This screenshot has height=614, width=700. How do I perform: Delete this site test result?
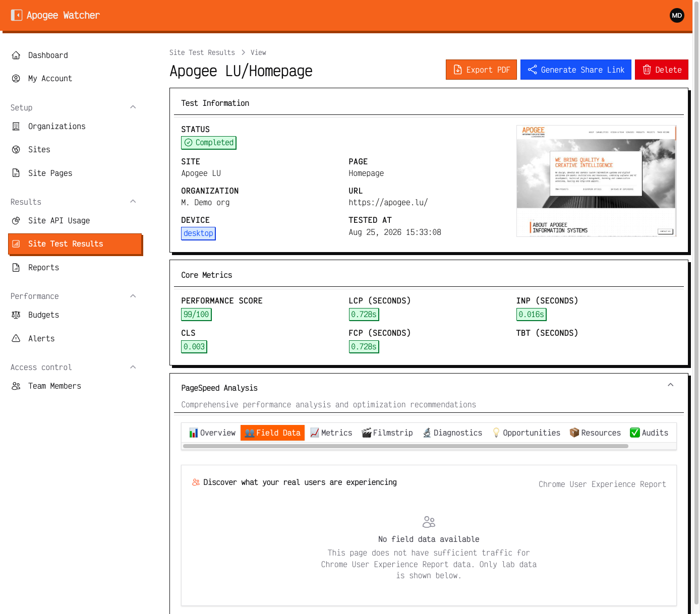coord(662,70)
